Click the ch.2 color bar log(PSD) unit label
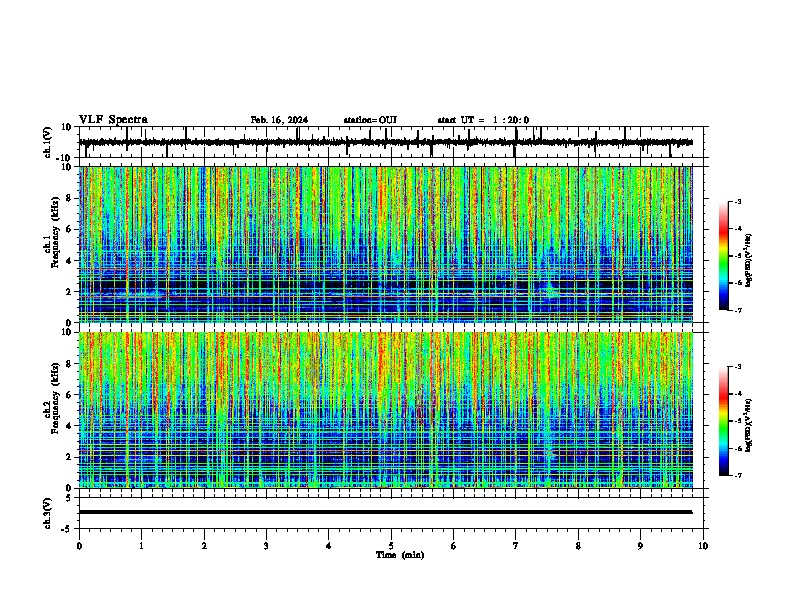The height and width of the screenshot is (612, 792). pyautogui.click(x=749, y=425)
